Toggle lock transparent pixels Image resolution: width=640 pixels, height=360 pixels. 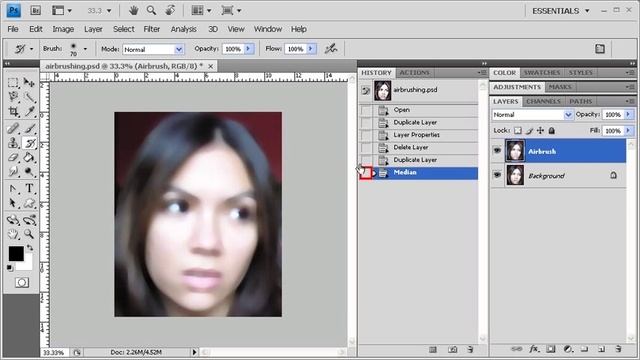[x=518, y=131]
